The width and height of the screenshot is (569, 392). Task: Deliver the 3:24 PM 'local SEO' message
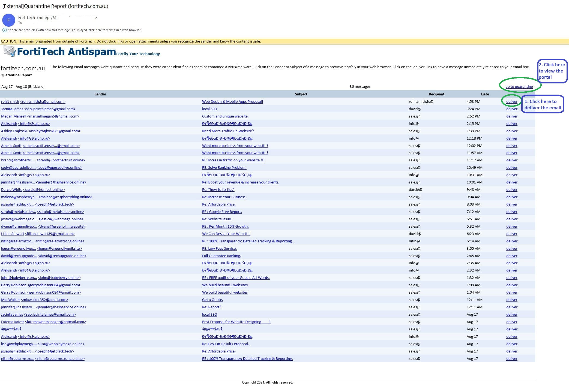coord(512,109)
